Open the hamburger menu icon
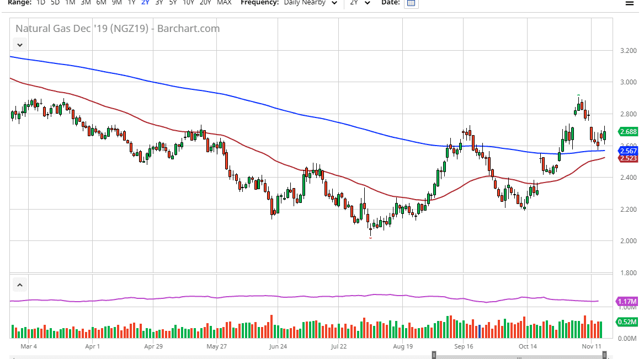Screen dimensions: 644x359 tap(629, 3)
